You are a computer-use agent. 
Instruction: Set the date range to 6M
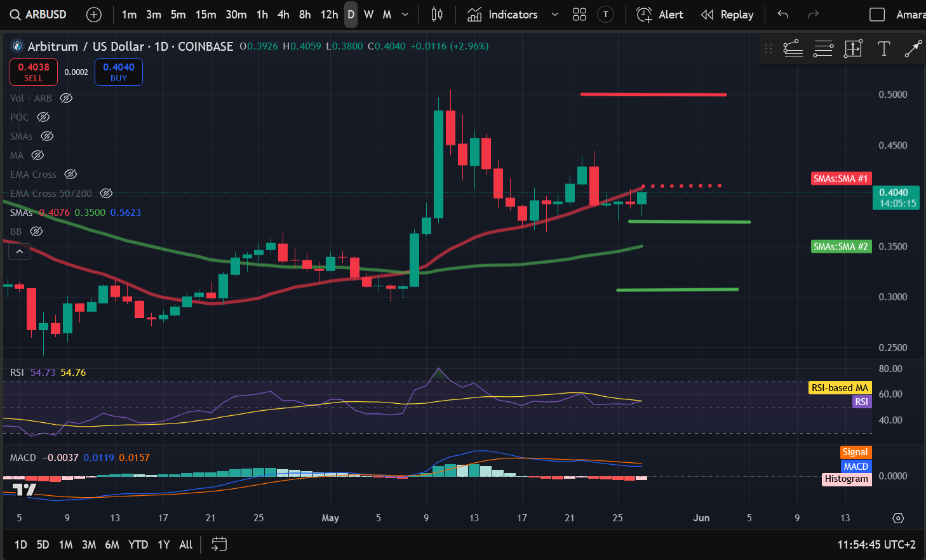coord(112,545)
